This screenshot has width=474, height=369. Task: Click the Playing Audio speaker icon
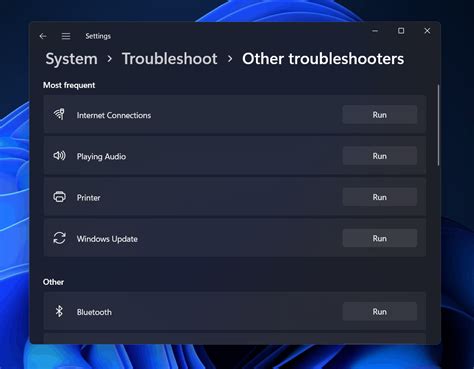coord(59,156)
